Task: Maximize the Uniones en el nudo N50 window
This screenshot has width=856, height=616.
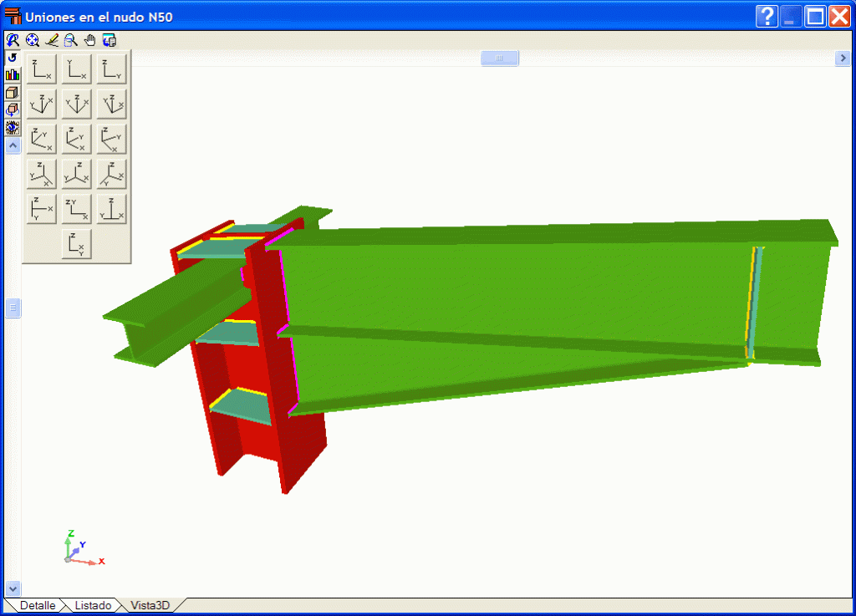Action: pos(816,17)
